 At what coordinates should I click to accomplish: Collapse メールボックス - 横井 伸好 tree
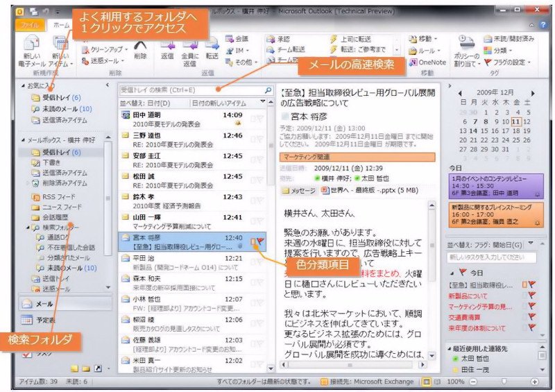point(23,140)
